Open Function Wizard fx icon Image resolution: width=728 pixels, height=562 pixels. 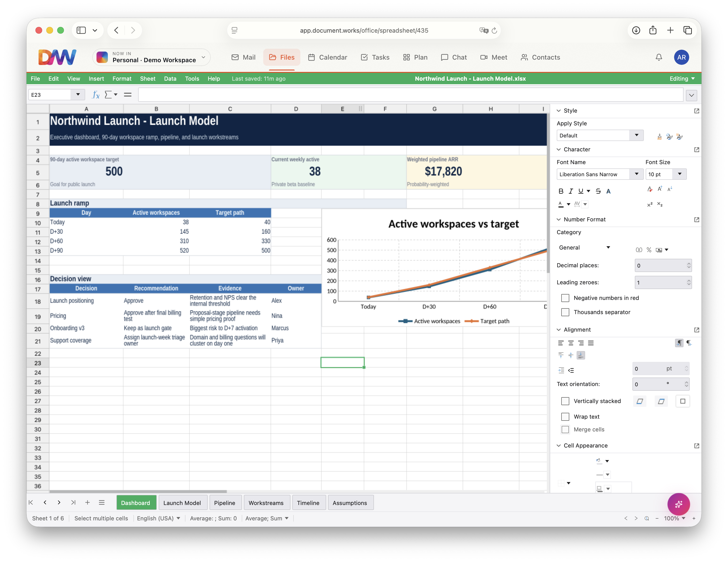(x=96, y=95)
